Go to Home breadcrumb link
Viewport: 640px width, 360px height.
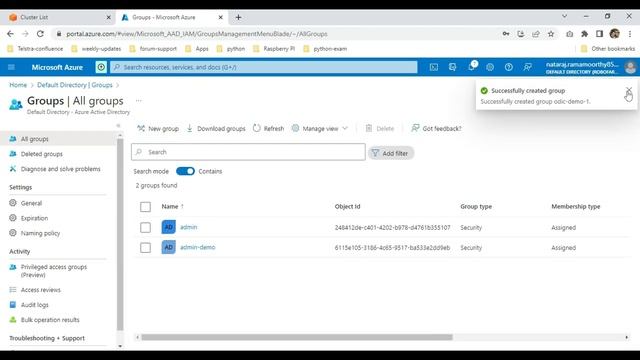(18, 85)
